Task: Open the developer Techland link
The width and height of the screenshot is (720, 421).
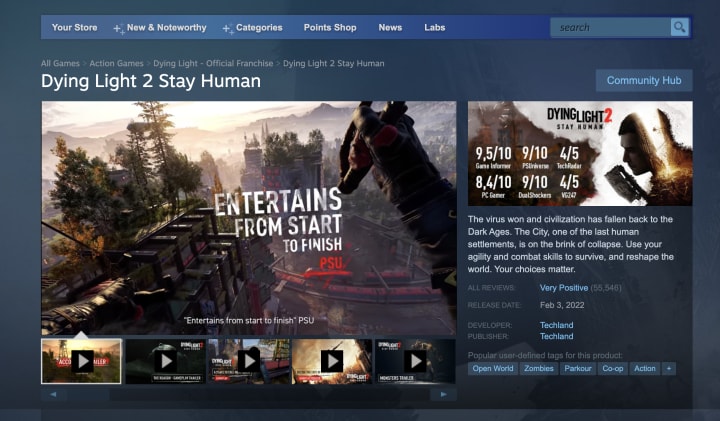Action: tap(556, 325)
